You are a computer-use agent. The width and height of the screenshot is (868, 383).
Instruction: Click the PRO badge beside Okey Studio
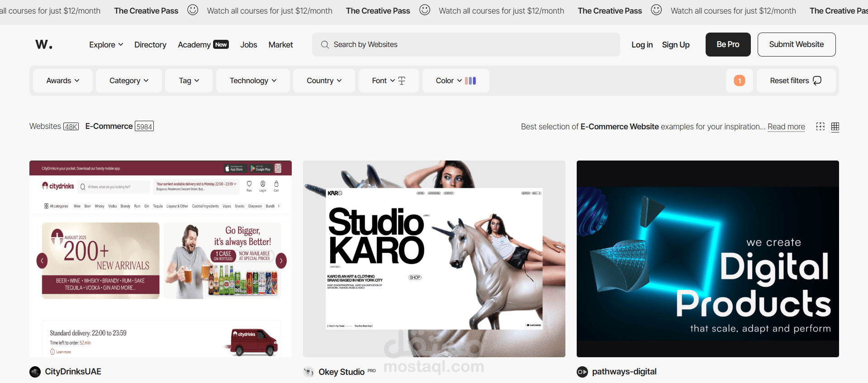click(x=371, y=370)
